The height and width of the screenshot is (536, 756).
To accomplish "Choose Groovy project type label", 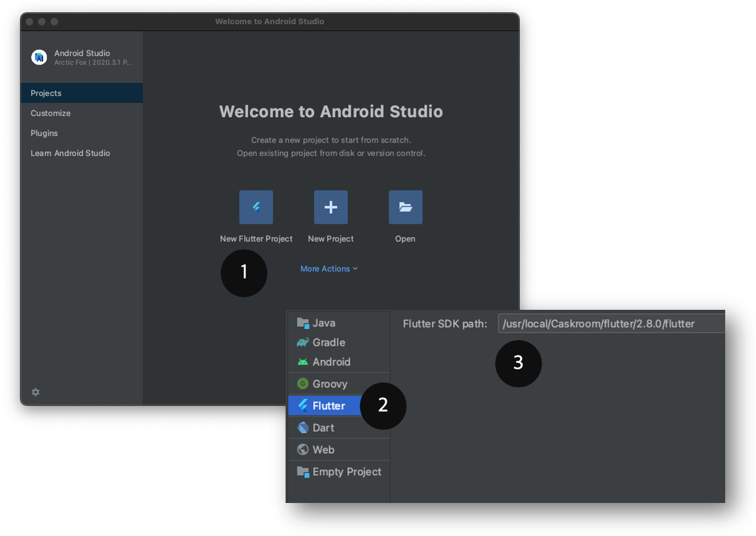I will click(x=330, y=384).
